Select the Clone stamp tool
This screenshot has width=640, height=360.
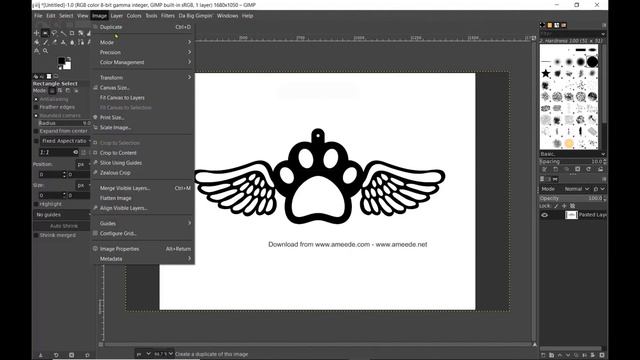click(x=63, y=42)
